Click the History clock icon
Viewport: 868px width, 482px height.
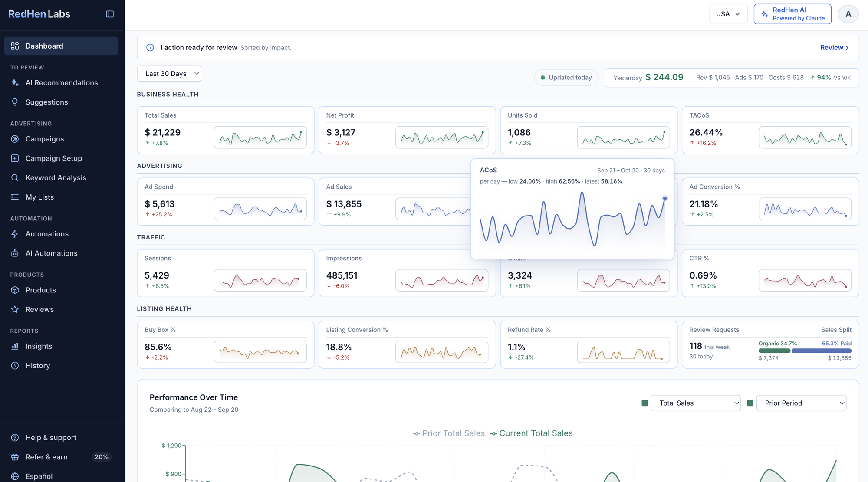[x=15, y=366]
